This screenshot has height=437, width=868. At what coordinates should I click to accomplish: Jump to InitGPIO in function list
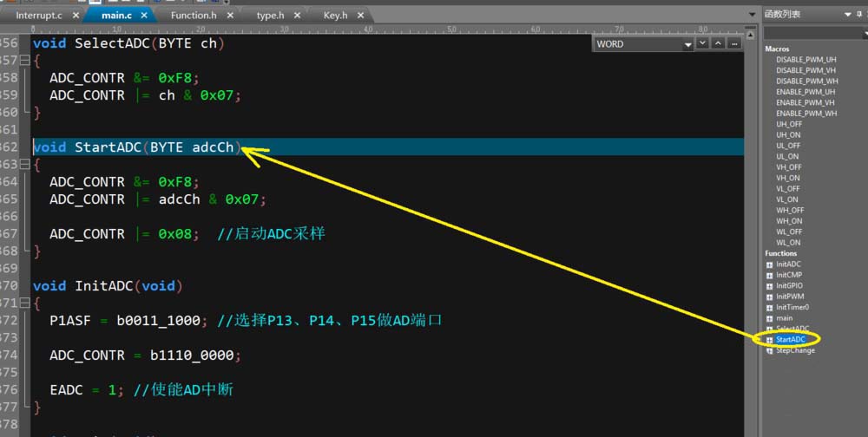click(789, 286)
